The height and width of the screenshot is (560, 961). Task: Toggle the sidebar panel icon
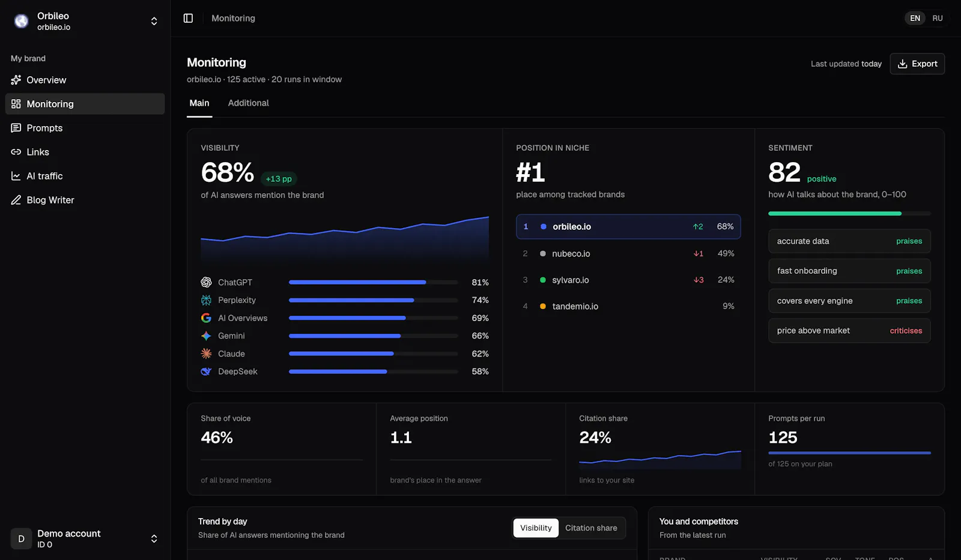coord(188,18)
